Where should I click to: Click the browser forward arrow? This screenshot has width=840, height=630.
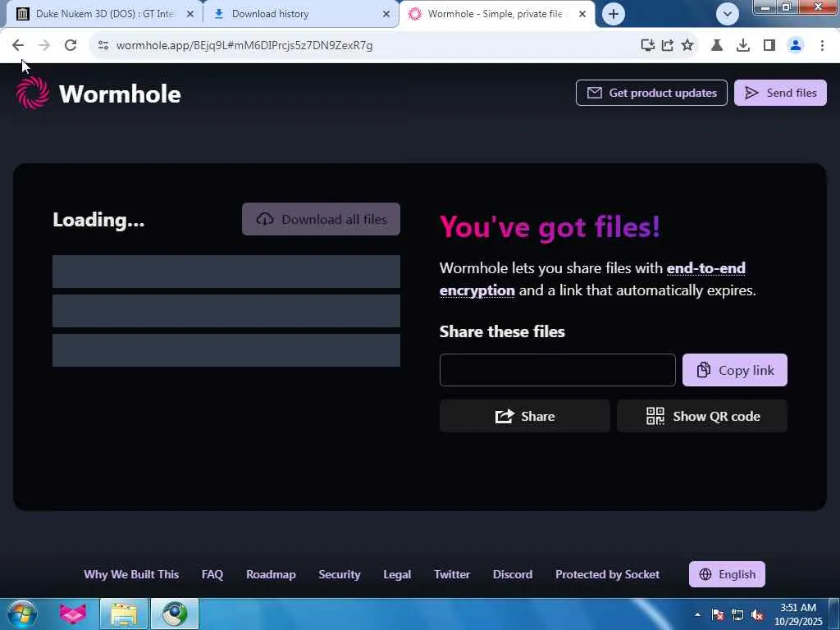(x=44, y=46)
